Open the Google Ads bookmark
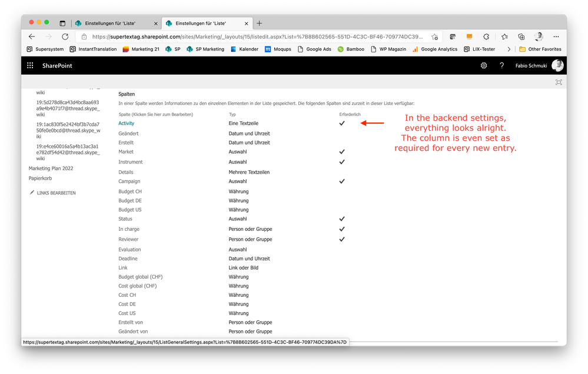 pyautogui.click(x=314, y=49)
